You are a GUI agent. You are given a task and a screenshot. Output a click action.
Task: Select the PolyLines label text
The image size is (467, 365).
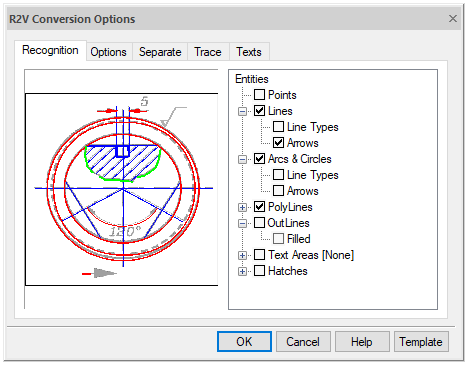click(x=290, y=207)
